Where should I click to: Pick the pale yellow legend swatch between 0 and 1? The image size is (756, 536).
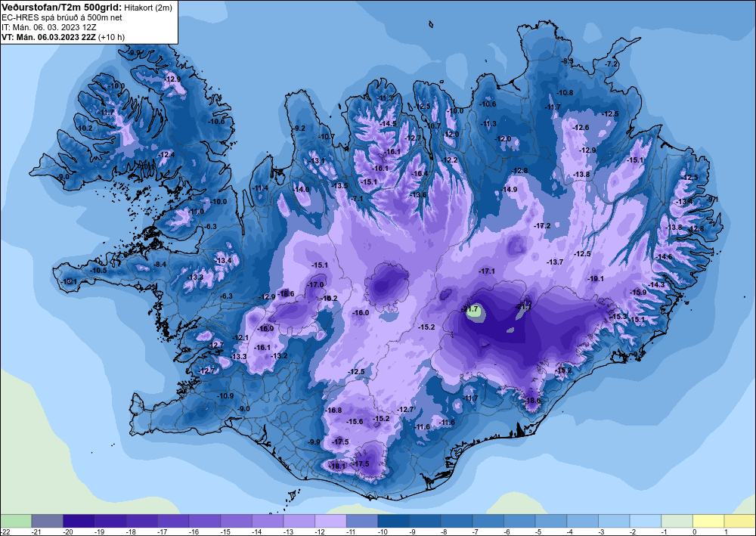[x=709, y=521]
